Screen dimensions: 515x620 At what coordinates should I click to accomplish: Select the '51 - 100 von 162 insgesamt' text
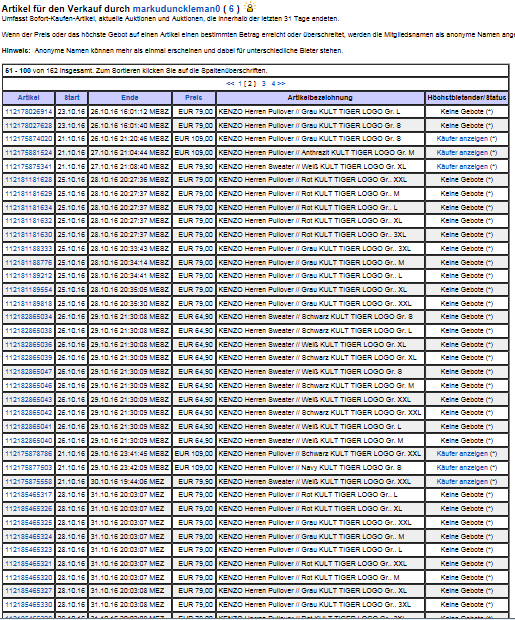[51, 71]
